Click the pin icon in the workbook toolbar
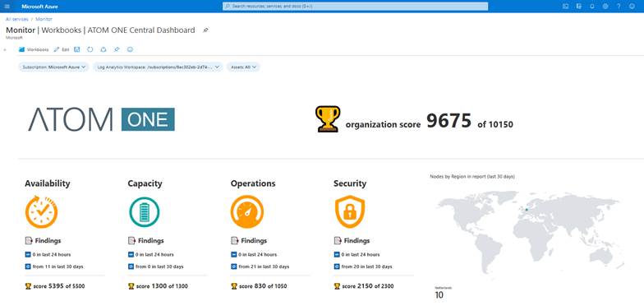The image size is (644, 306). [117, 49]
